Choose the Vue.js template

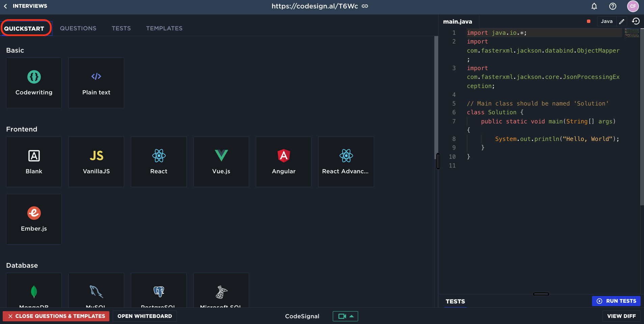(221, 162)
